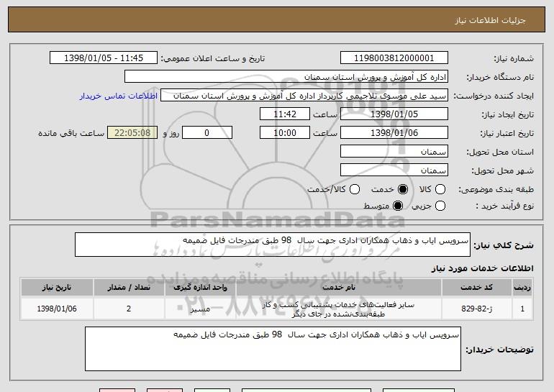This screenshot has width=554, height=392.
Task: Select the کالا/خدمت radio button
Action: 355,189
